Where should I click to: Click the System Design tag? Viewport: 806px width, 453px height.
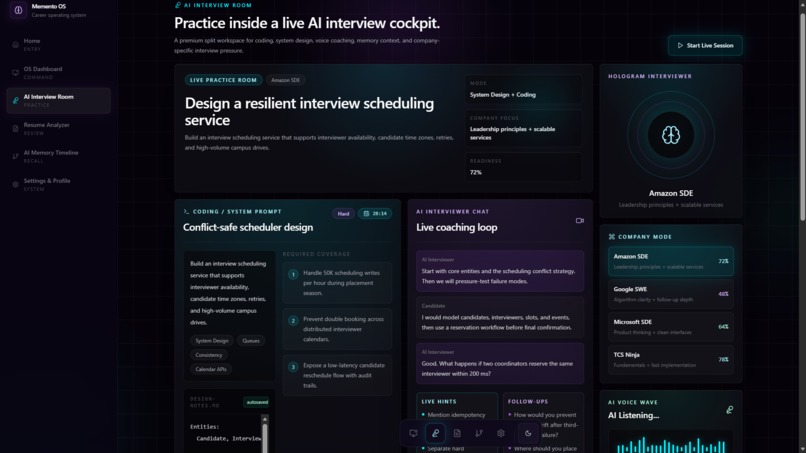pyautogui.click(x=212, y=341)
